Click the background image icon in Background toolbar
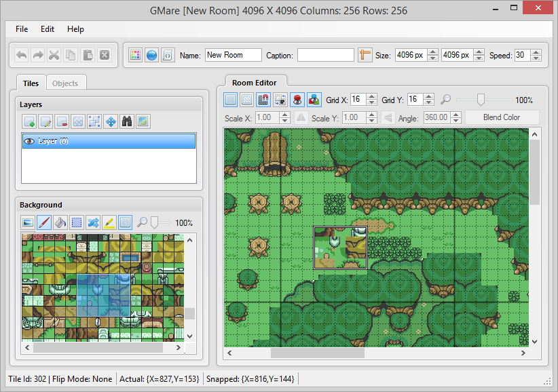This screenshot has width=558, height=392. 28,223
